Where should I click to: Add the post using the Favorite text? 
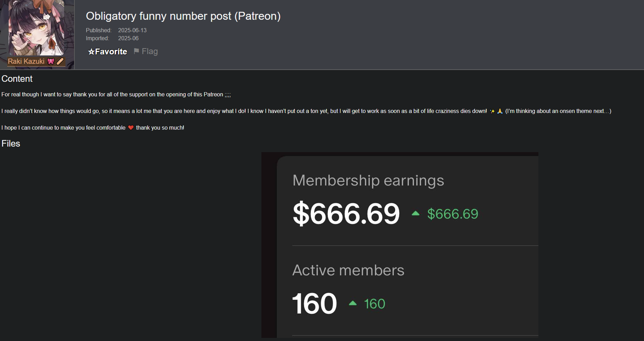pyautogui.click(x=111, y=52)
